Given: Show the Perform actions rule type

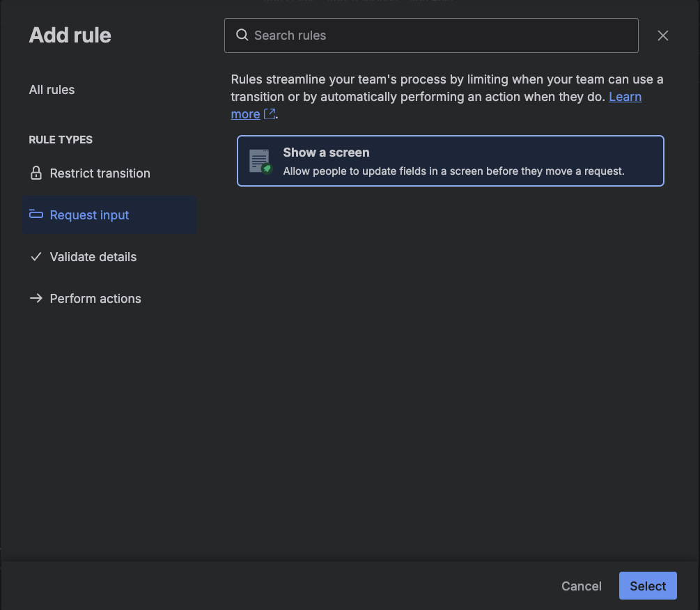Looking at the screenshot, I should point(95,299).
